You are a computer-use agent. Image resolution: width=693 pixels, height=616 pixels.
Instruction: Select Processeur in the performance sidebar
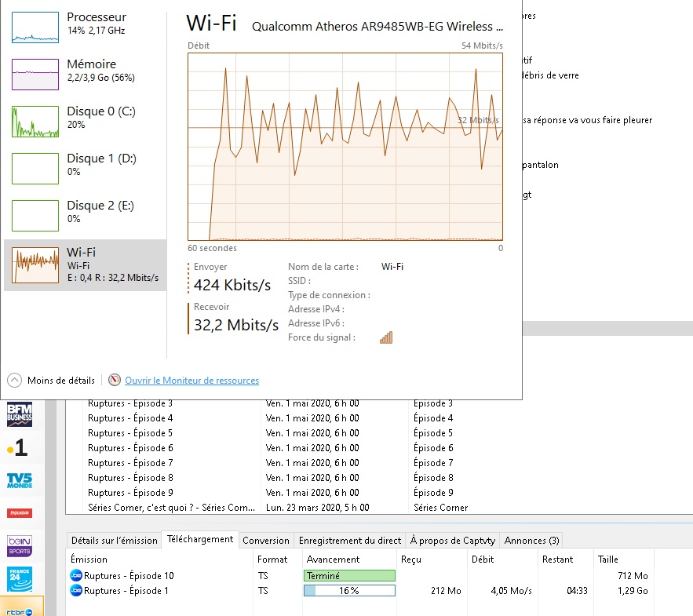pyautogui.click(x=85, y=27)
